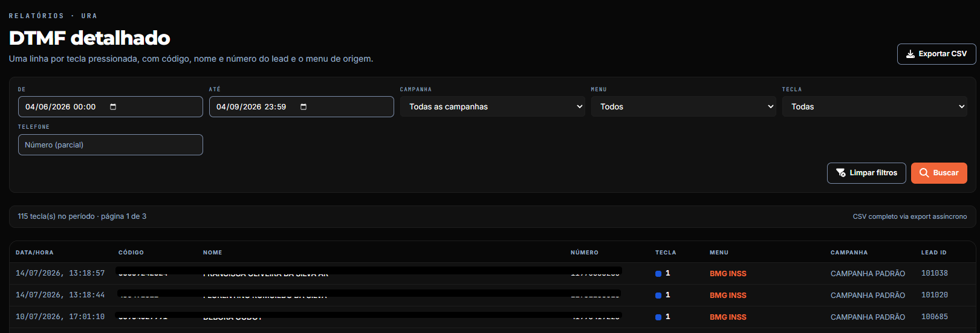
Task: Click the RELATÓRIOS · URA breadcrumb
Action: (53, 16)
